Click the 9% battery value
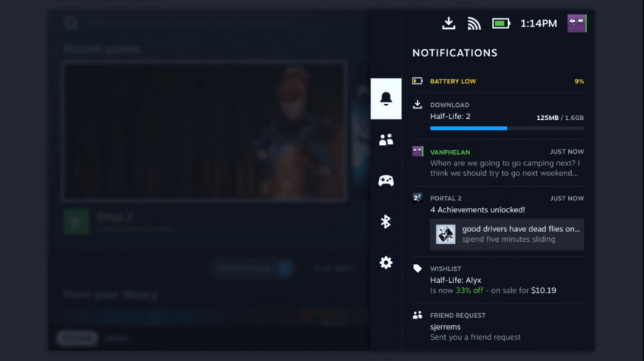 (579, 81)
